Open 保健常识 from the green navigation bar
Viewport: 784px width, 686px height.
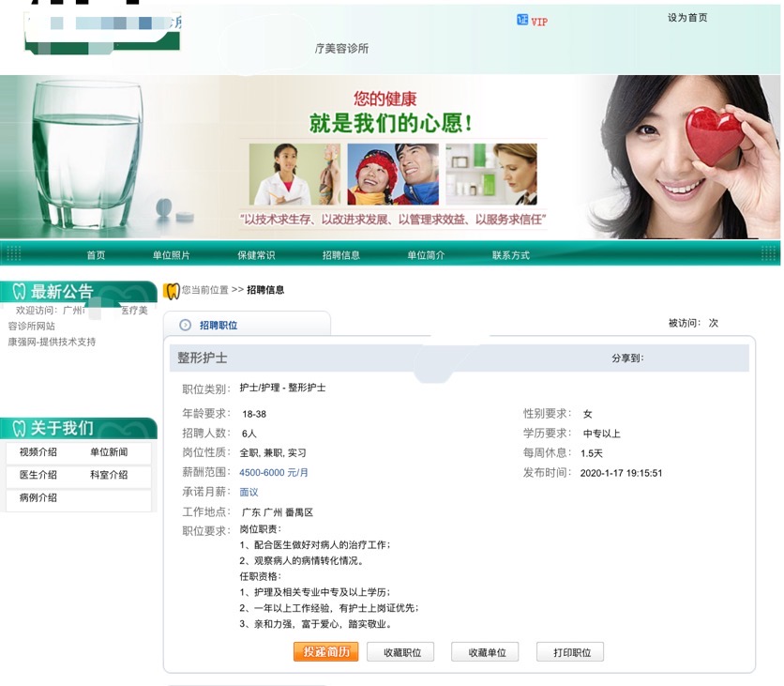tap(256, 255)
